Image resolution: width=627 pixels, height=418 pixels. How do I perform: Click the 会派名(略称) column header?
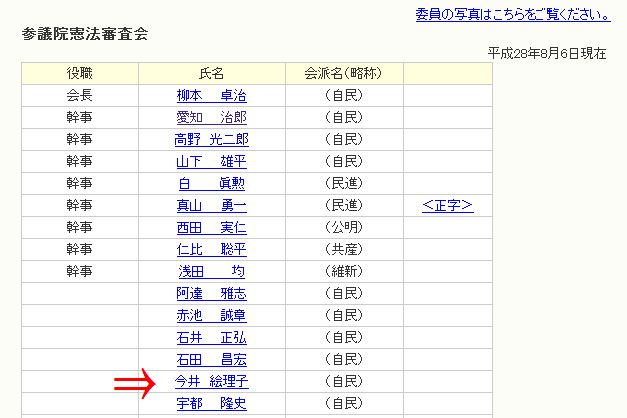(344, 73)
